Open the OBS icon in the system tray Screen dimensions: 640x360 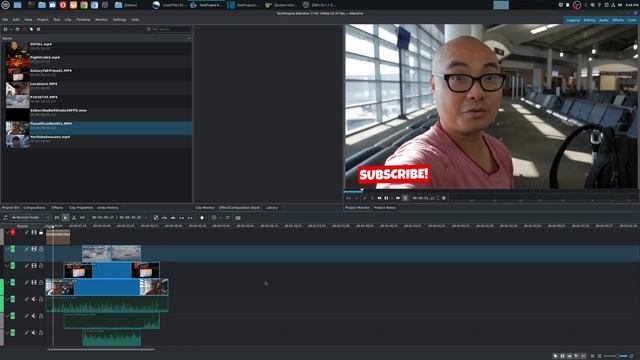(576, 5)
